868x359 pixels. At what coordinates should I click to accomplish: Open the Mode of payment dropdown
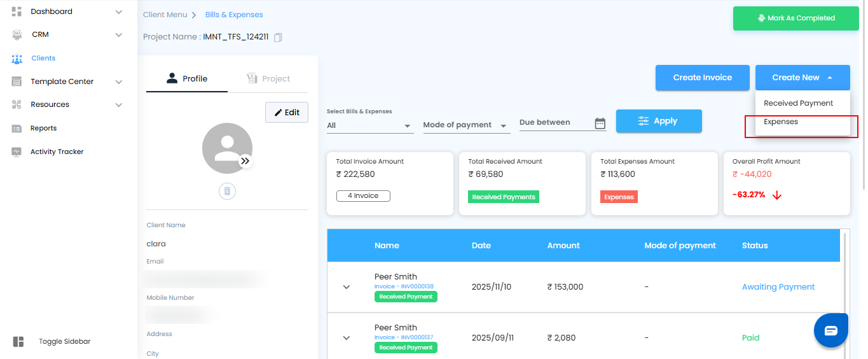[466, 125]
